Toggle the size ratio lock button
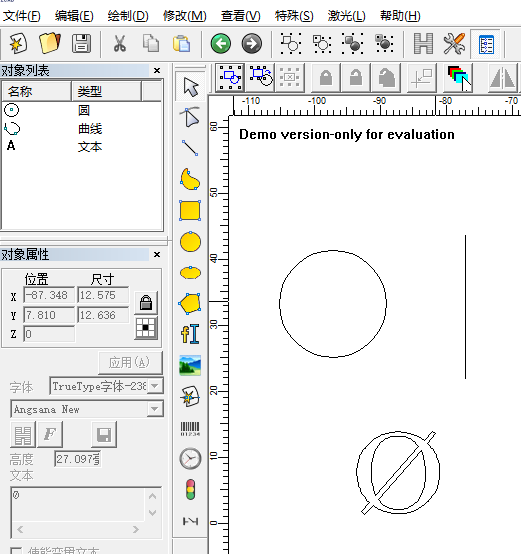521x554 pixels. [x=146, y=302]
